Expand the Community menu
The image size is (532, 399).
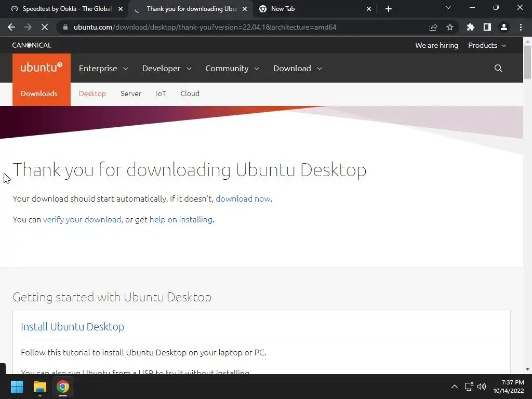pos(232,68)
